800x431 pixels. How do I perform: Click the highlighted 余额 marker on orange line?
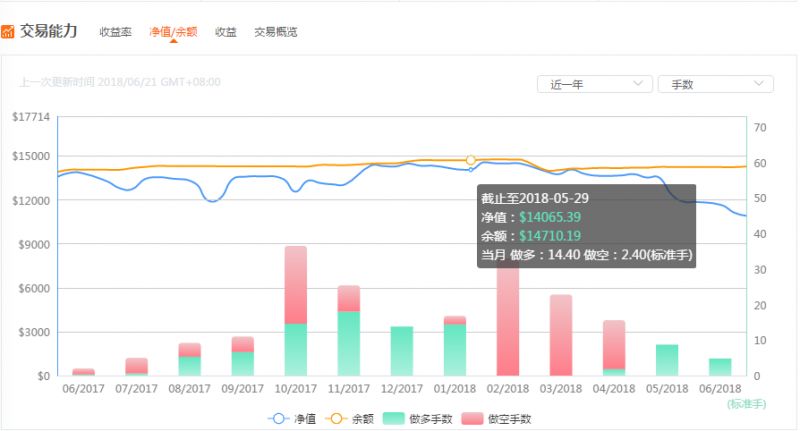470,160
